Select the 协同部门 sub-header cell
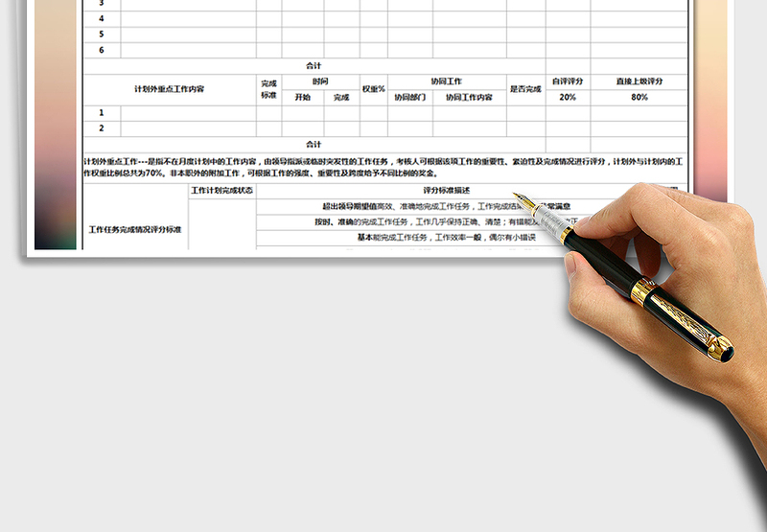 409,97
